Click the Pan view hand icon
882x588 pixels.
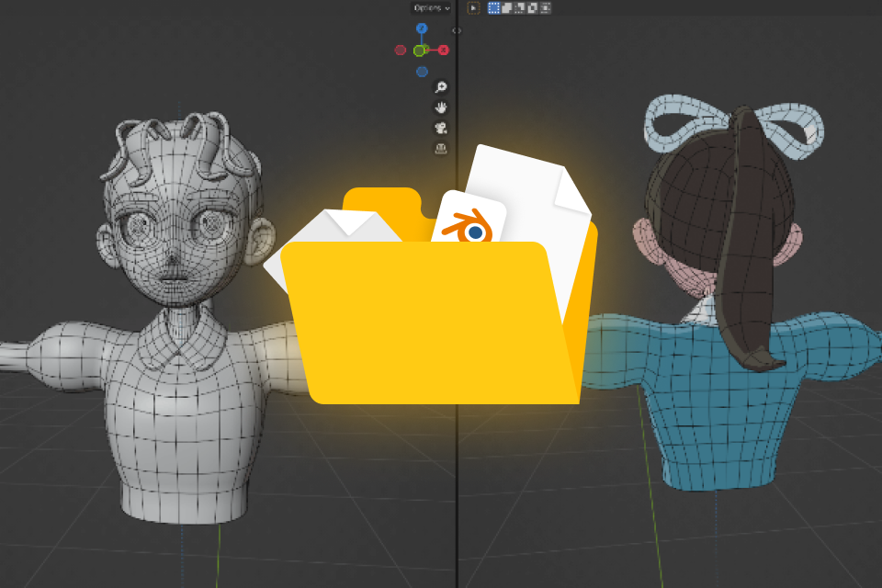(x=440, y=107)
